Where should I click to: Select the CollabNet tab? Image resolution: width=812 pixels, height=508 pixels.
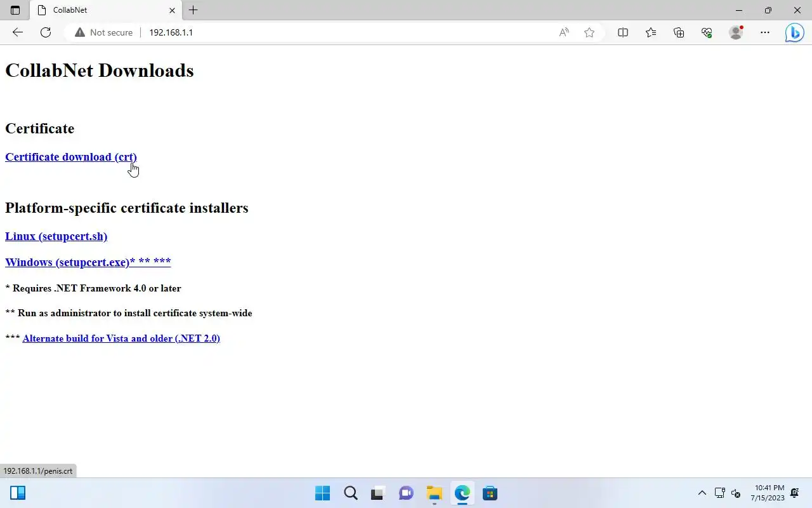(107, 10)
